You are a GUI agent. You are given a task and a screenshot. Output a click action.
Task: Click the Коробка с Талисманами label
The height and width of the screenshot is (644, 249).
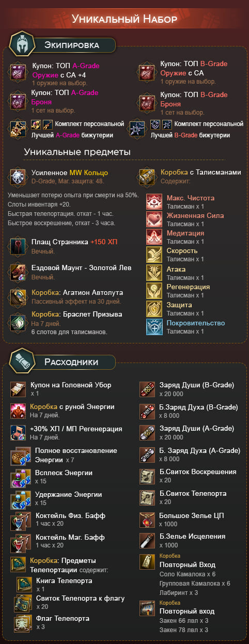tap(200, 172)
